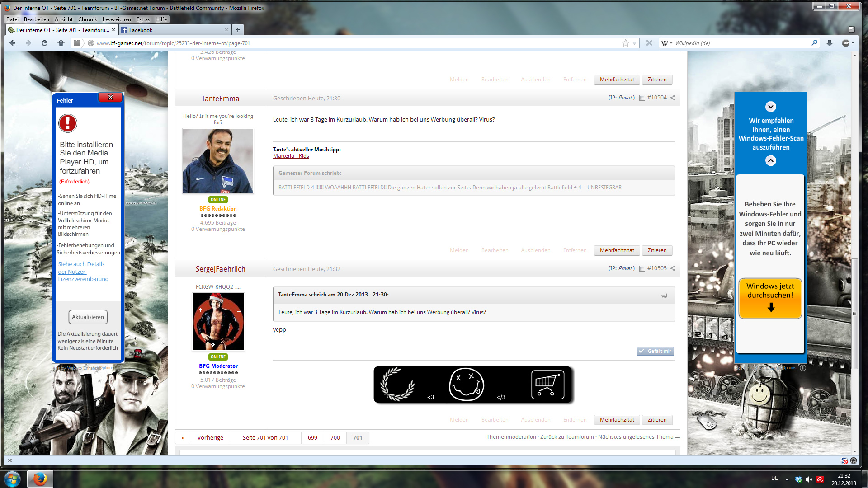Switch to the Facebook tab
The width and height of the screenshot is (868, 488).
175,30
